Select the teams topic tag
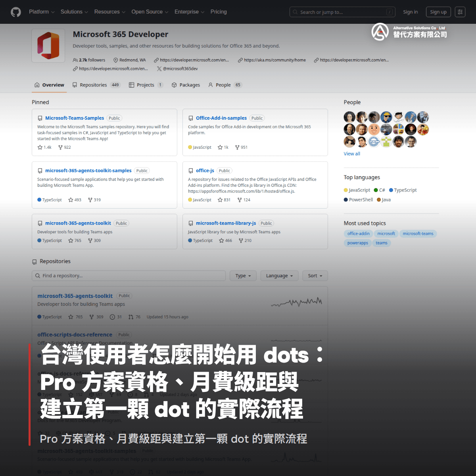Viewport: 476px width, 476px height. pos(382,243)
